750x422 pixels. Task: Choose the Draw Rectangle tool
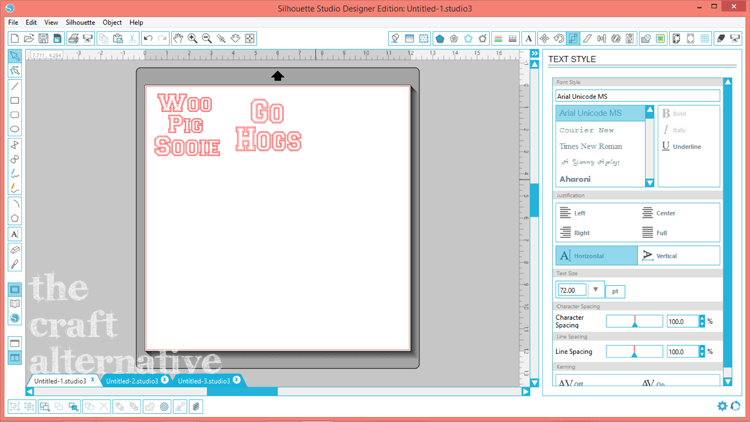tap(14, 100)
